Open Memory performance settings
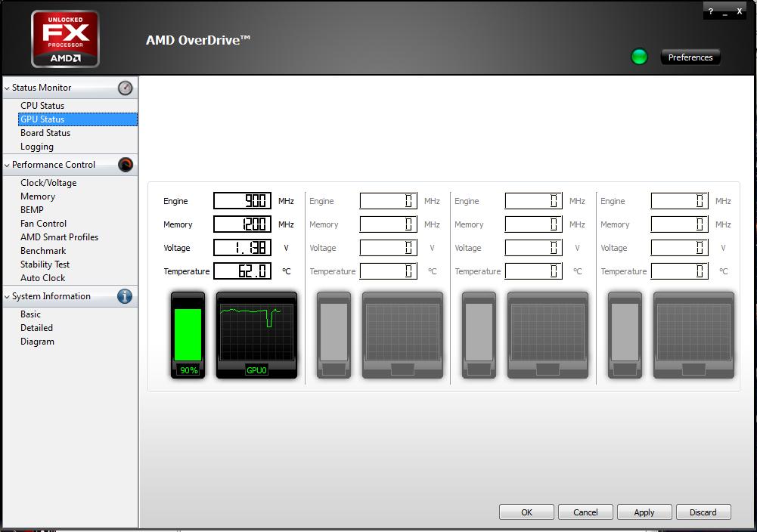The width and height of the screenshot is (757, 532). coord(38,196)
